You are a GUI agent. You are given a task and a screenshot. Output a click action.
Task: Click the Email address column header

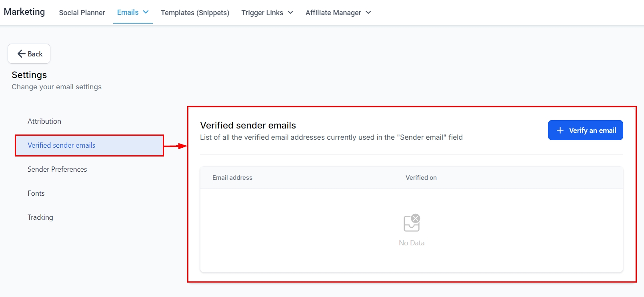232,178
